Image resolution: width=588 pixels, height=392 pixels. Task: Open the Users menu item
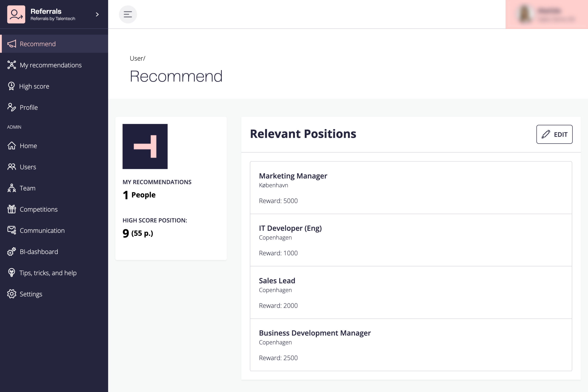tap(28, 167)
